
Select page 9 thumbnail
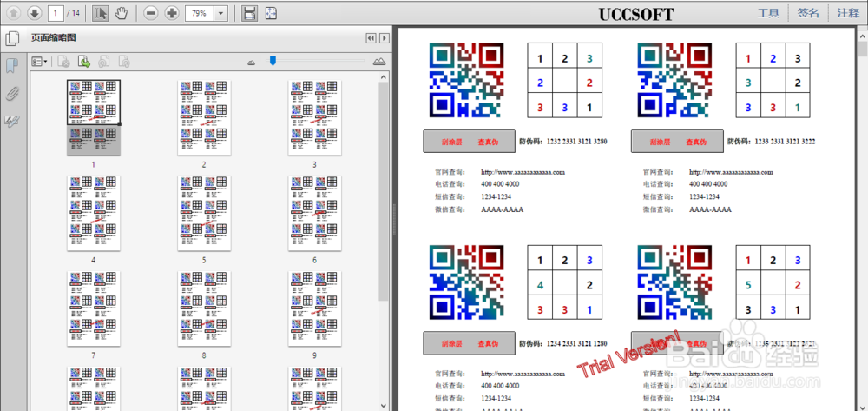[x=314, y=308]
